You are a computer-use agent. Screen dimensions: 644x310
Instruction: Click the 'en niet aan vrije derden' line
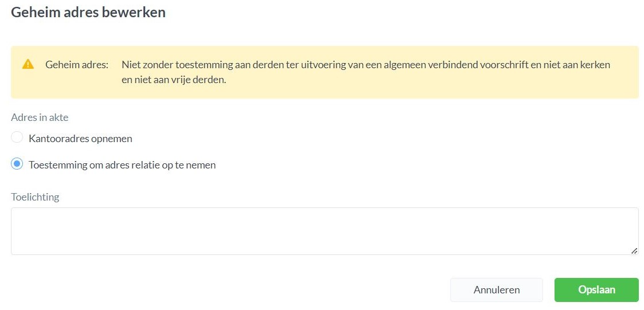tap(174, 80)
